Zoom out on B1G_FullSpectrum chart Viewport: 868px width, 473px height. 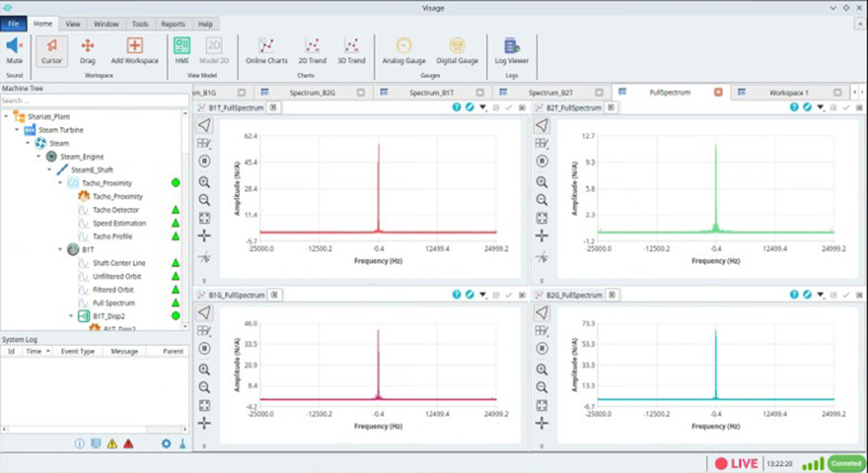204,387
